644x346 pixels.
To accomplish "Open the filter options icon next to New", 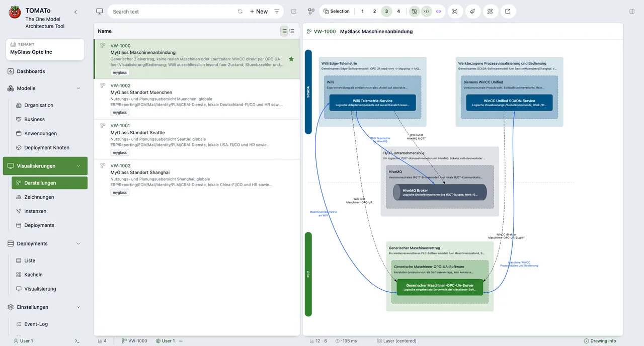I will pyautogui.click(x=277, y=12).
